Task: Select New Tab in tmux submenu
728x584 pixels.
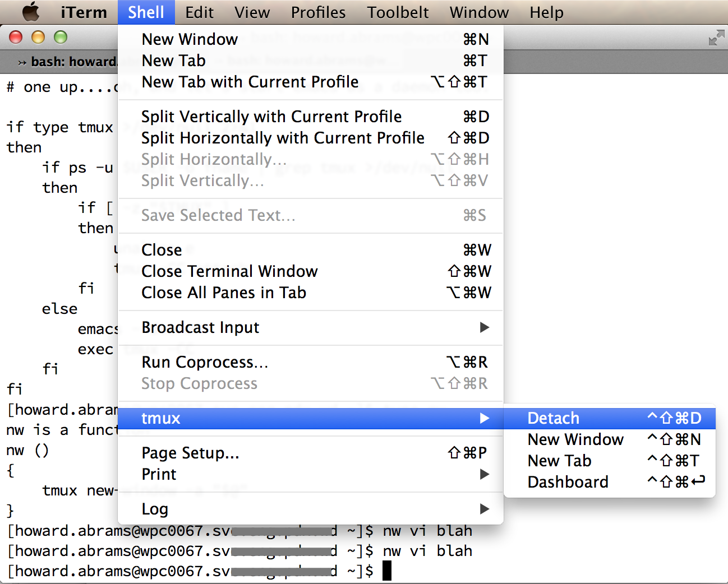Action: [610, 461]
